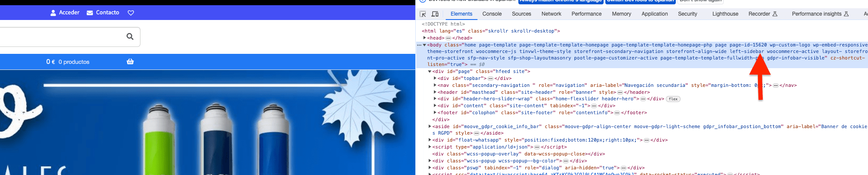Expand the footer id colophon node

(x=435, y=112)
